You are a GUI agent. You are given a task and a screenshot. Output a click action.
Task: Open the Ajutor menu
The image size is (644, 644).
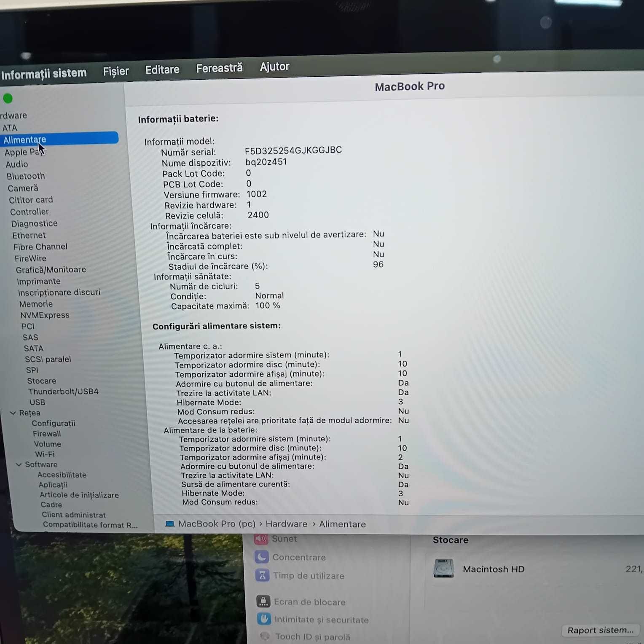274,67
